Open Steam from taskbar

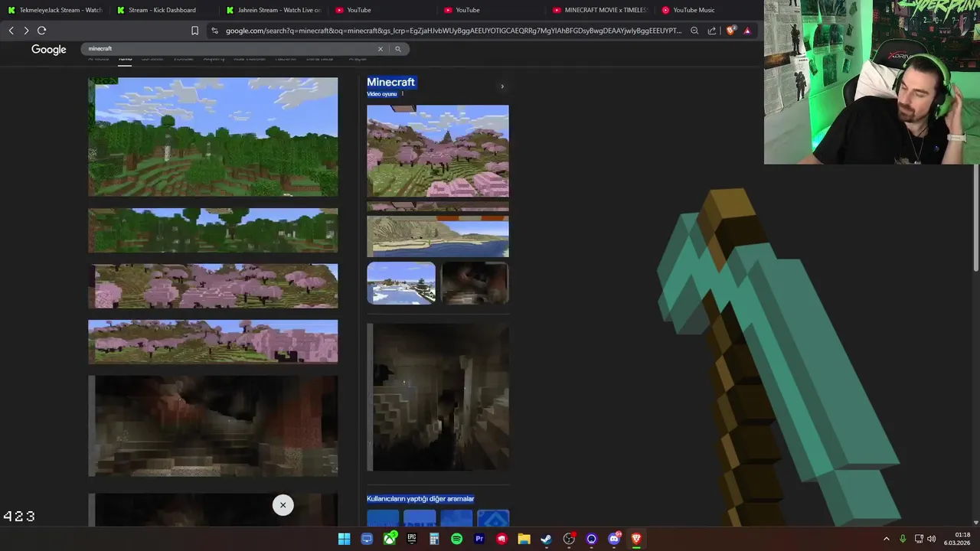(x=546, y=539)
